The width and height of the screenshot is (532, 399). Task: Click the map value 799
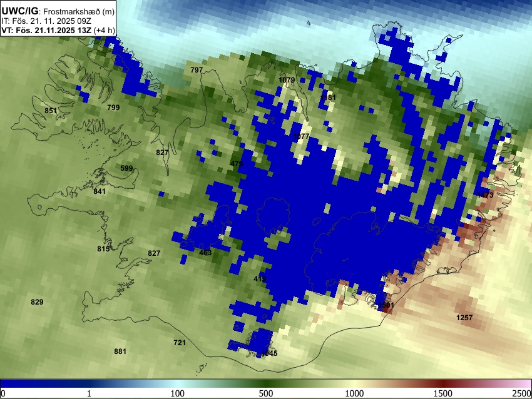coord(113,108)
